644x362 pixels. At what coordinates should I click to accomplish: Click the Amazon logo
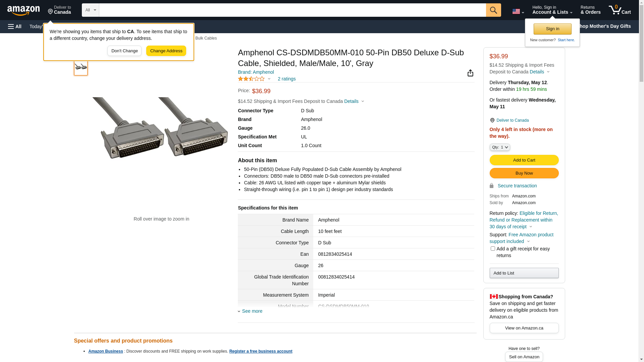[23, 11]
